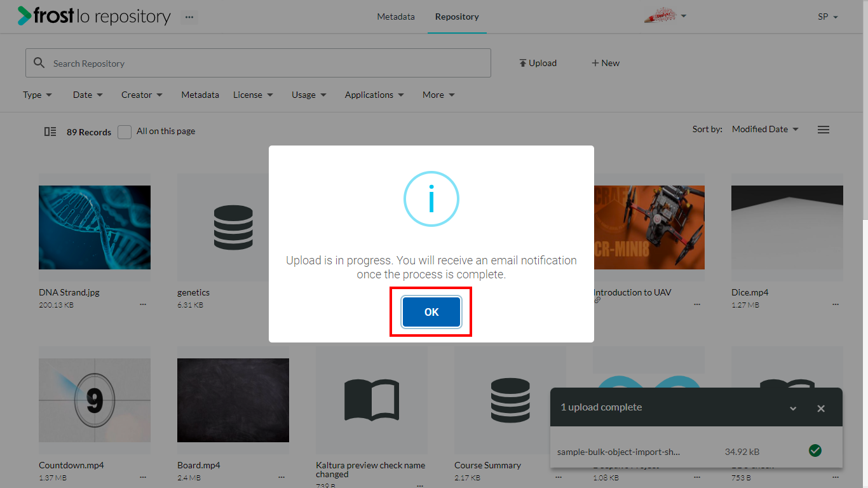Click the Course Summary title
The width and height of the screenshot is (868, 488).
(487, 465)
